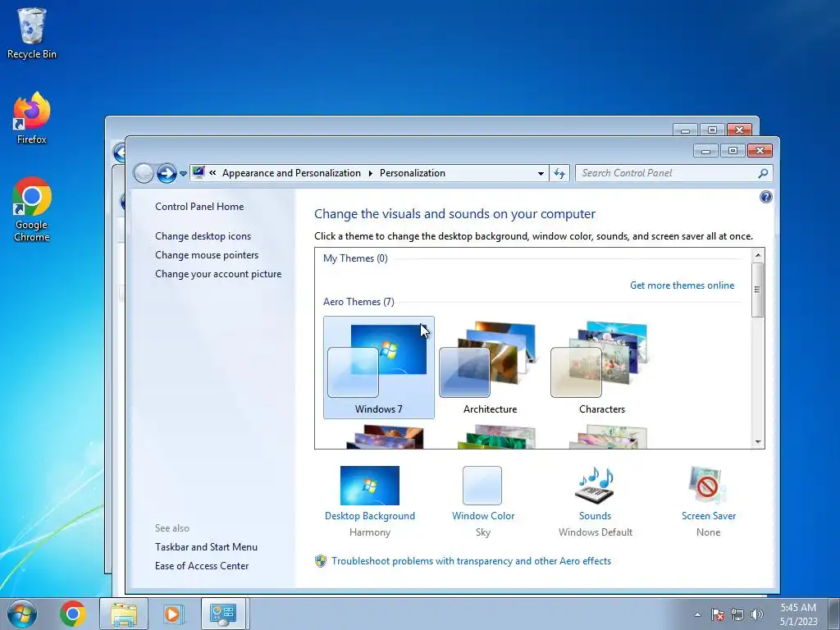Image resolution: width=840 pixels, height=630 pixels.
Task: Click Get more themes online
Action: point(682,285)
